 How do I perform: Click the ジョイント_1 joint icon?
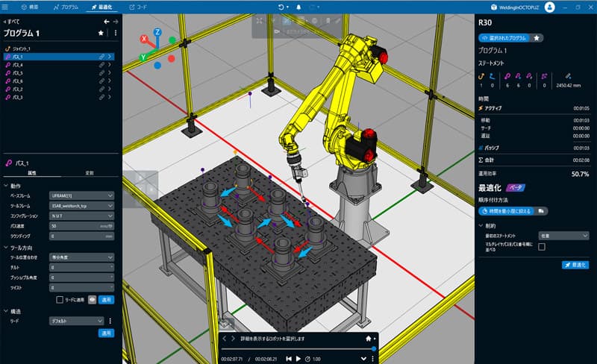tap(7, 48)
